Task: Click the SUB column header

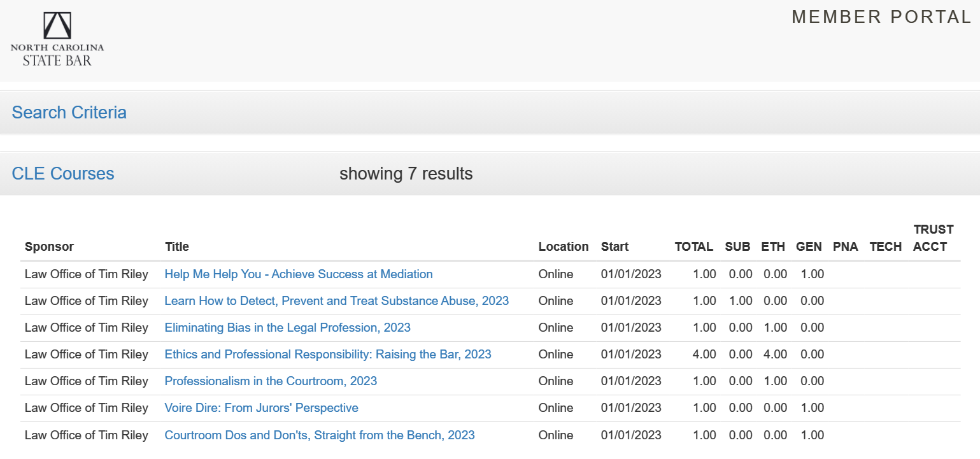Action: pos(737,247)
